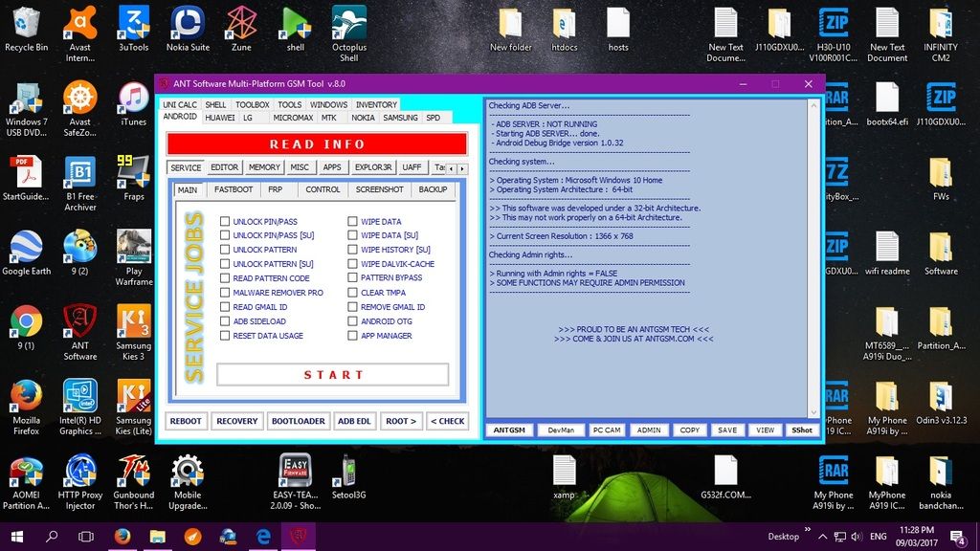Image resolution: width=980 pixels, height=551 pixels.
Task: Launch the ANT Software desktop shortcut
Action: click(x=80, y=332)
